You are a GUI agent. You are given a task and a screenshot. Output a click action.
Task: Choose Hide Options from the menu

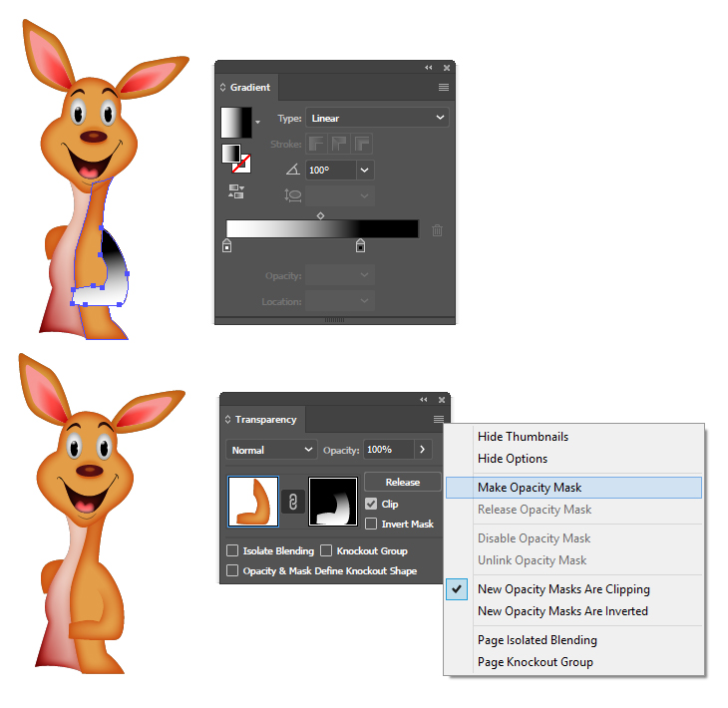(x=573, y=459)
